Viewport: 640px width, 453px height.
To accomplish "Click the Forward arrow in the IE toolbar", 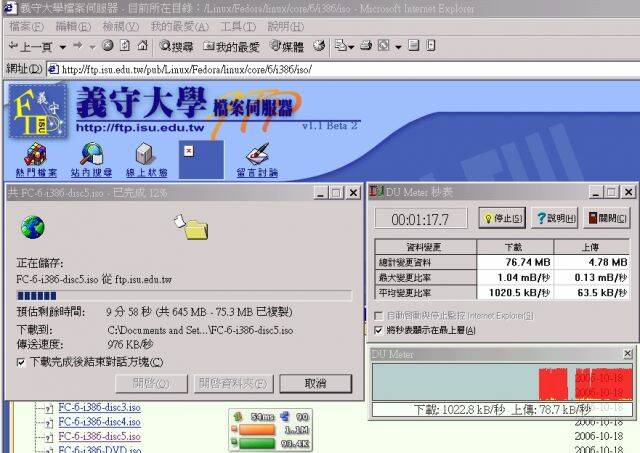I will (x=78, y=46).
